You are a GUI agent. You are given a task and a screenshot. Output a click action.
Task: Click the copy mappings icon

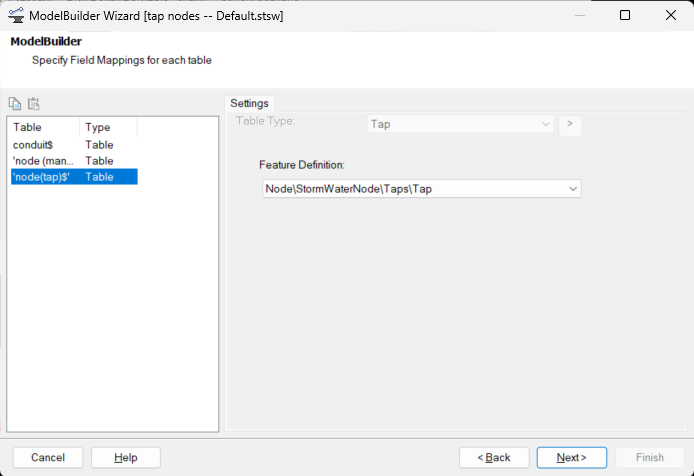pos(15,103)
